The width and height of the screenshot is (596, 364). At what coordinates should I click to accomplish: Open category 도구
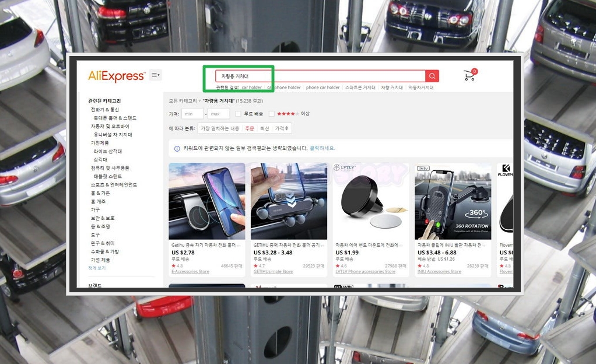95,235
